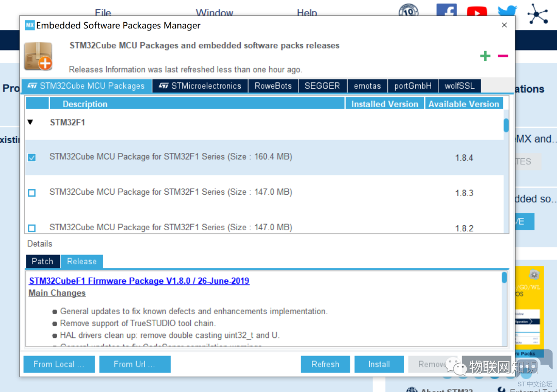Open the Facebook icon in the main window

pyautogui.click(x=447, y=10)
